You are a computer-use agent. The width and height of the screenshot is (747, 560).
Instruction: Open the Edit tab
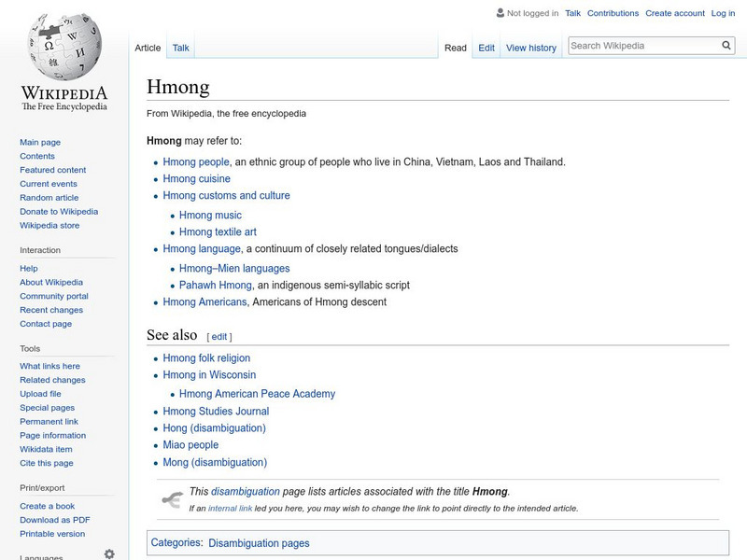click(486, 48)
